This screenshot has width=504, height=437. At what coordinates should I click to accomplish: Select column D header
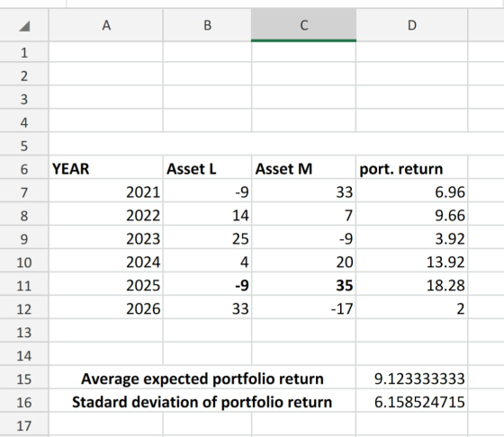tap(412, 25)
